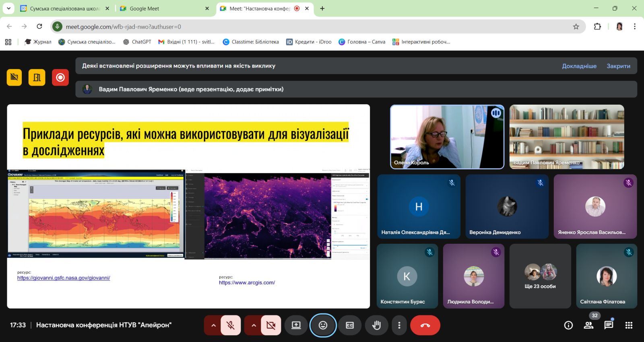Click the red leave call button
This screenshot has height=342, width=644.
[425, 325]
